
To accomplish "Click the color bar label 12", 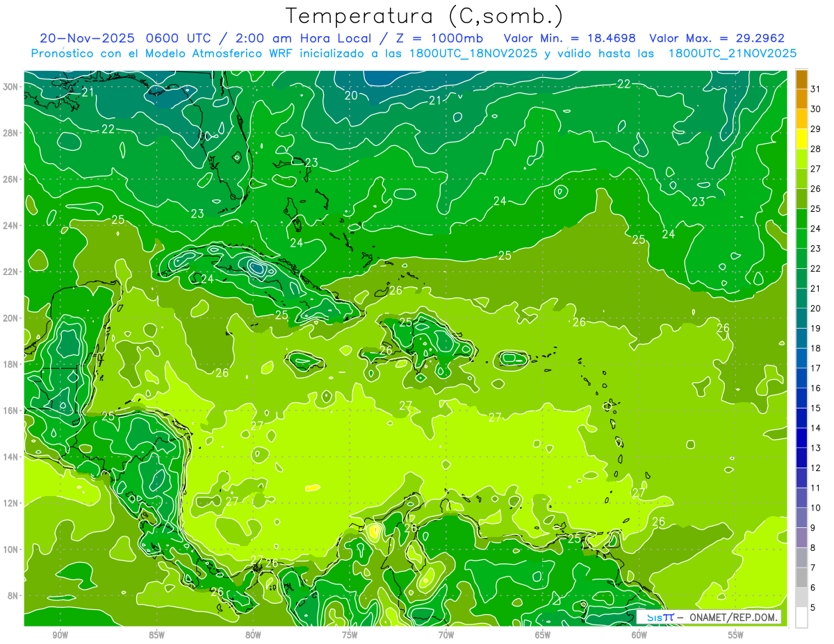I will 816,468.
